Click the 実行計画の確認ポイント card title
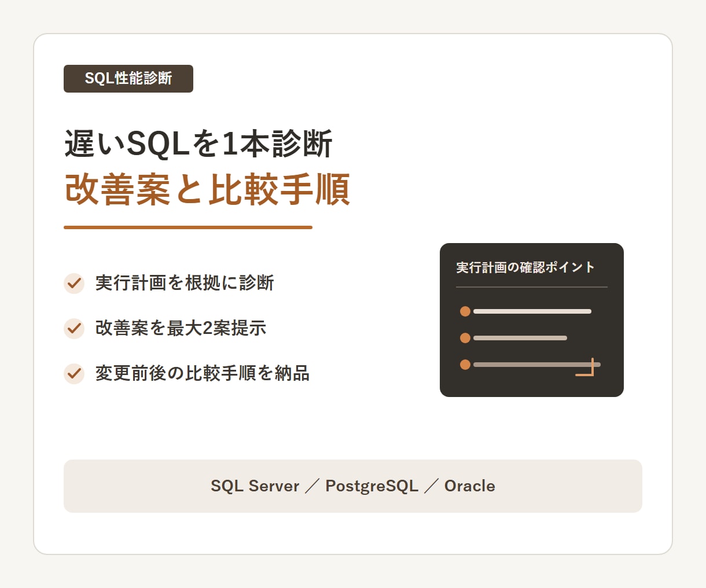 (x=525, y=267)
